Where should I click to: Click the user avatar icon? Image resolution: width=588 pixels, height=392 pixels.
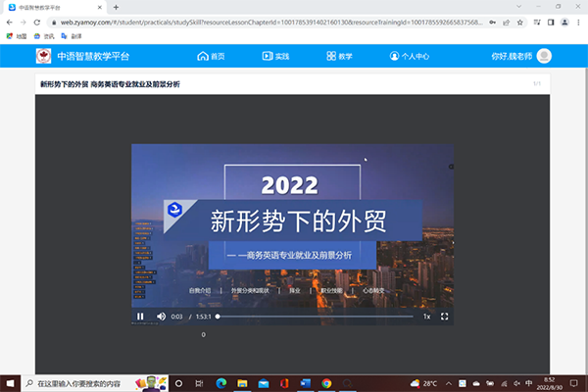coord(544,57)
